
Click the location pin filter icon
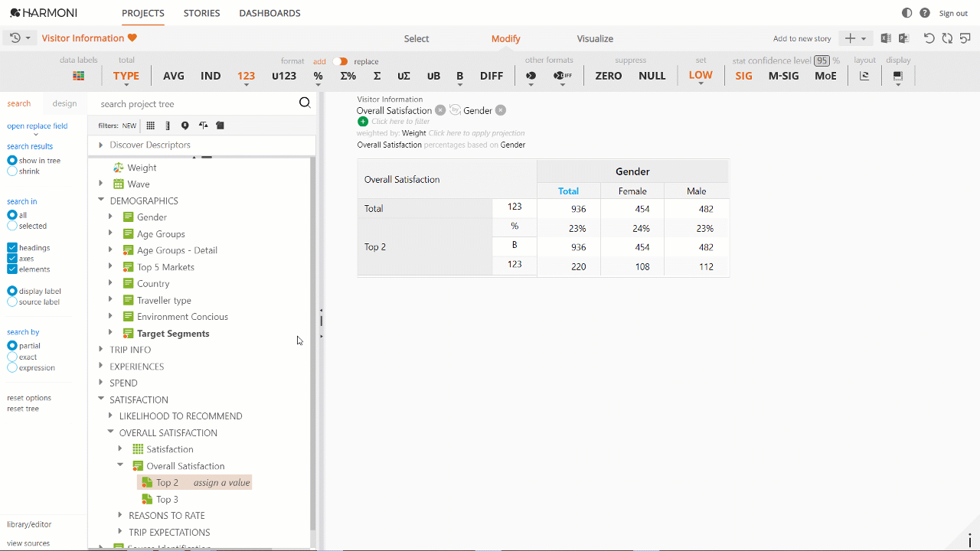click(x=185, y=126)
